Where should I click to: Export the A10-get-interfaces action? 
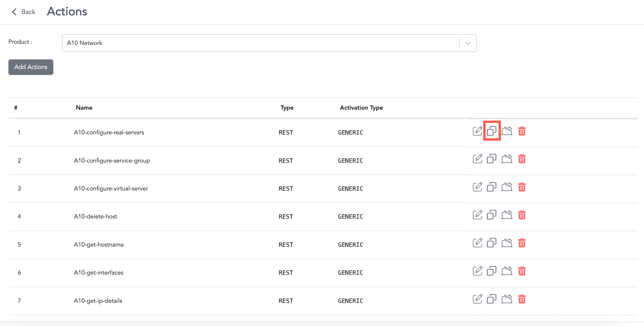pos(507,271)
